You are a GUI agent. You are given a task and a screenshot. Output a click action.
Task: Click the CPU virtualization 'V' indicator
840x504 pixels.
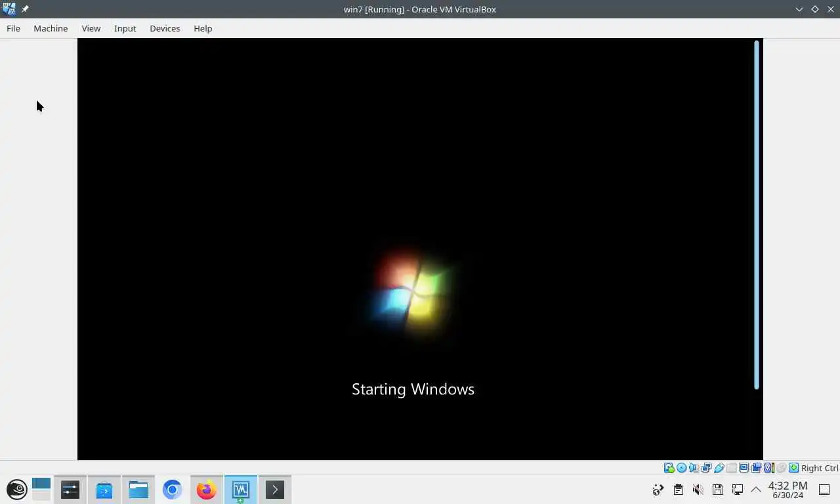(x=768, y=468)
